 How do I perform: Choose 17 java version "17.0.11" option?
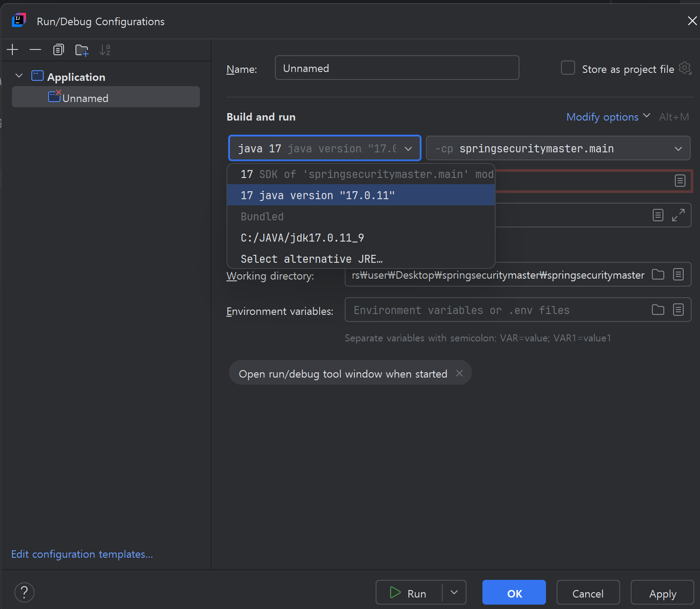pos(361,195)
